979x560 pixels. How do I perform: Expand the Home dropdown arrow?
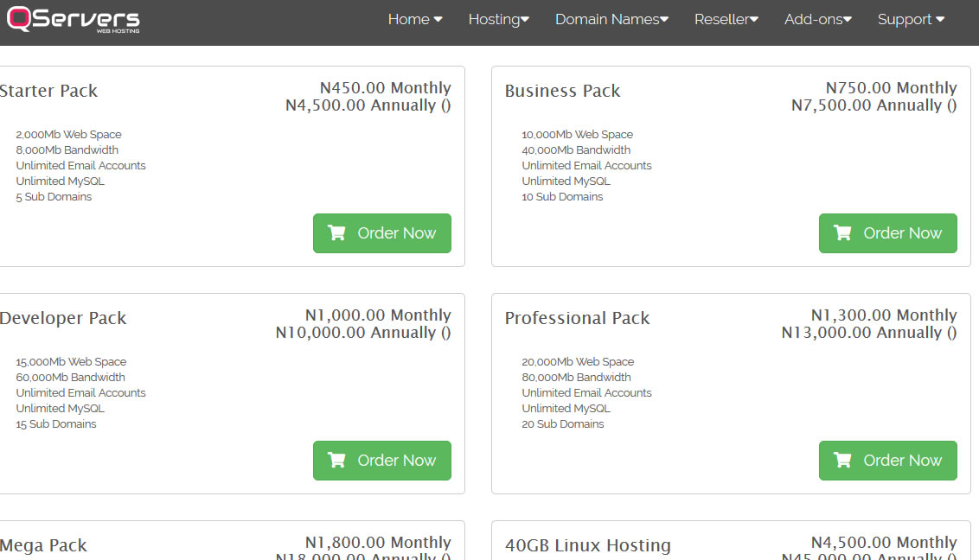438,19
